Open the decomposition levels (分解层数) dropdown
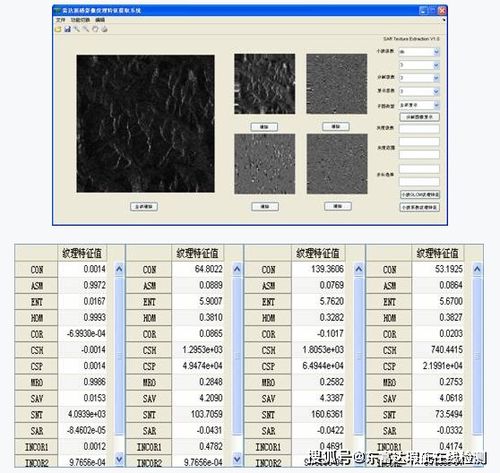 coord(436,78)
